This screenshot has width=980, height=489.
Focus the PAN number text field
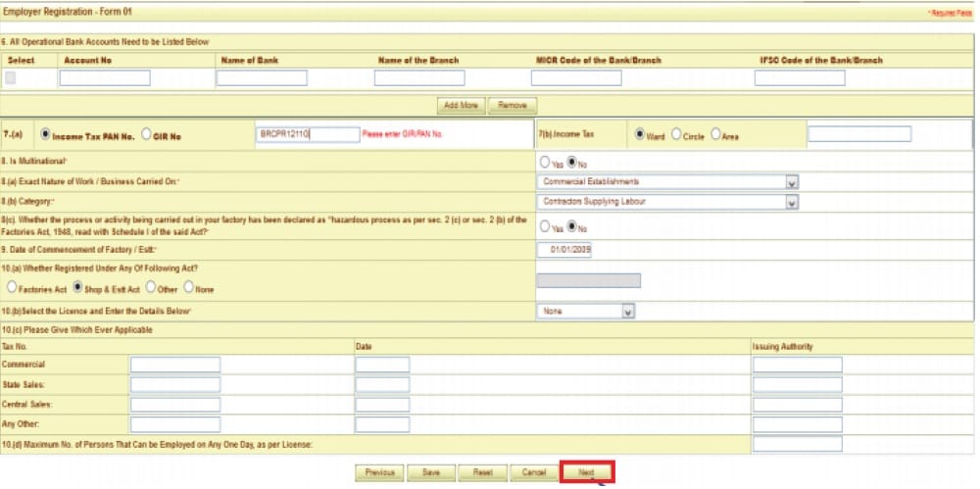(308, 134)
